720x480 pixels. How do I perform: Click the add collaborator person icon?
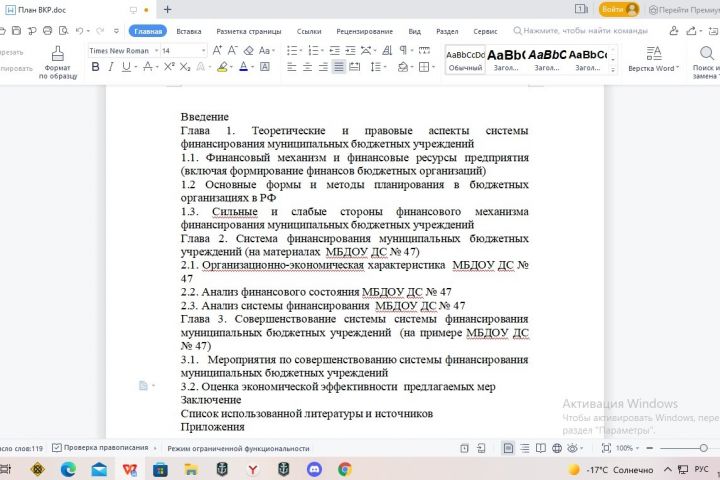tap(674, 31)
